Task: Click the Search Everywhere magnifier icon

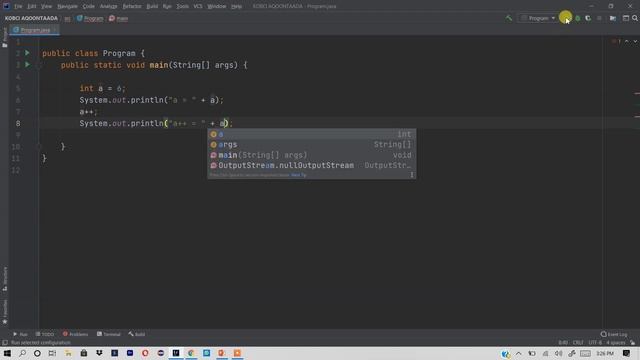Action: (635, 18)
